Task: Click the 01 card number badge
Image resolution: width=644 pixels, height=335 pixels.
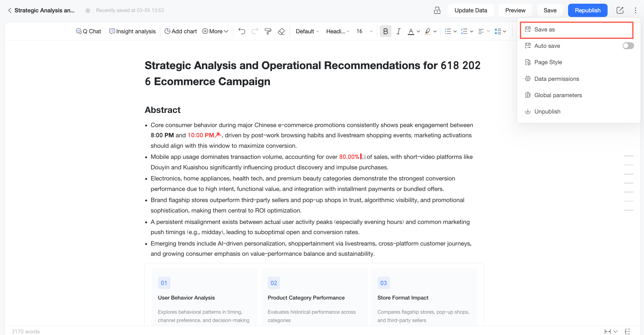Action: (x=164, y=283)
